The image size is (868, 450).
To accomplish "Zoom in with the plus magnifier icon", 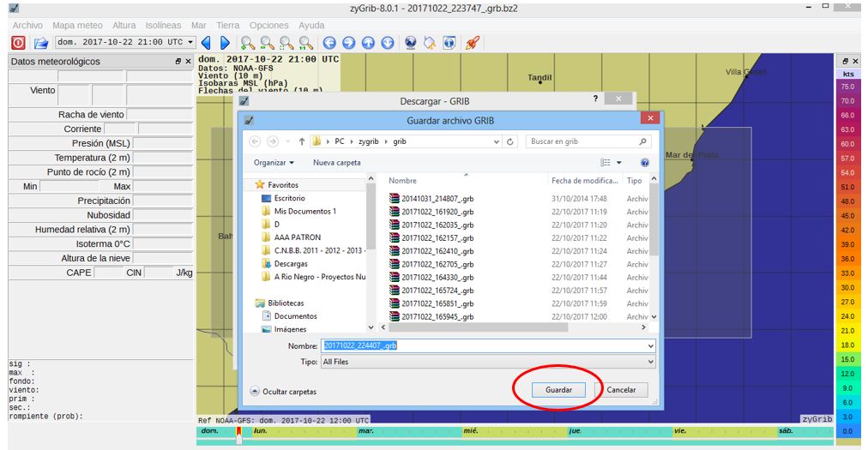I will pyautogui.click(x=247, y=43).
